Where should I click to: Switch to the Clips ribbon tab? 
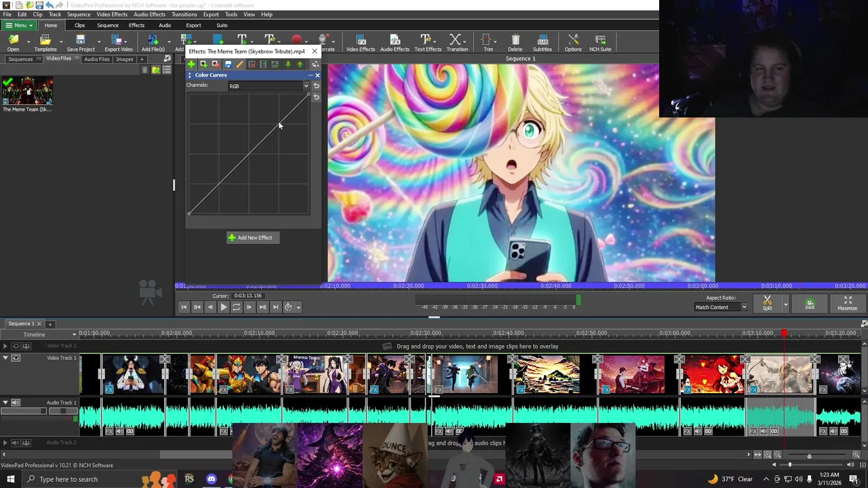(x=79, y=25)
